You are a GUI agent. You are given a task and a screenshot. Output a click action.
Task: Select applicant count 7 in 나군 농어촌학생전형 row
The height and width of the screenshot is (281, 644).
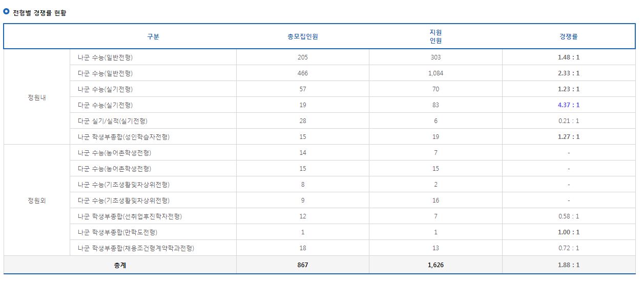click(x=435, y=153)
